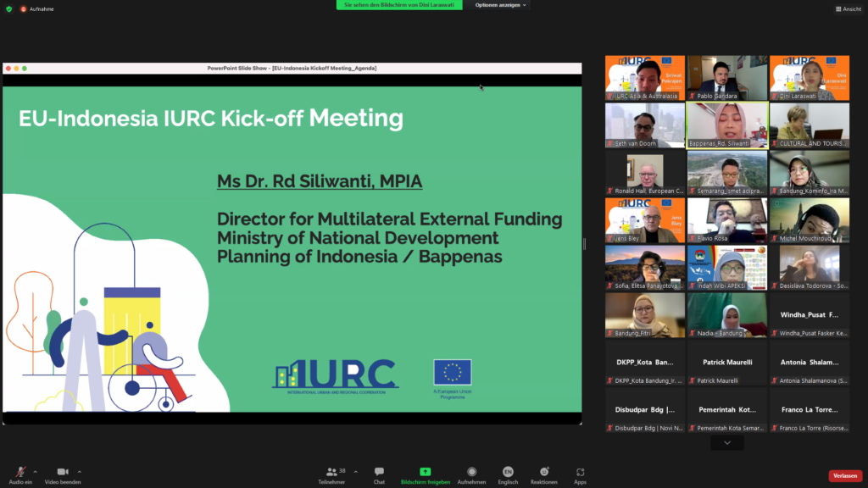Start recording with Aufnehmen icon
Screen dimensions: 868x488
coord(471,472)
